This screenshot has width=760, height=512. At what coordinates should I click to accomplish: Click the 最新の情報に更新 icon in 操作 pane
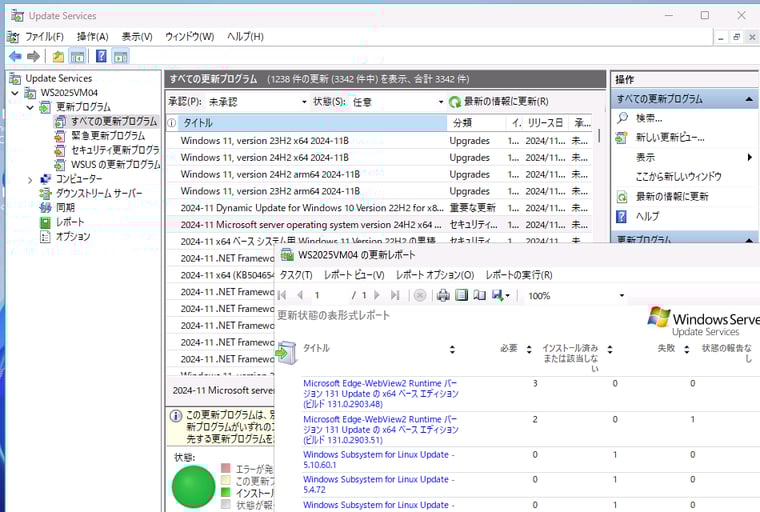[x=622, y=196]
